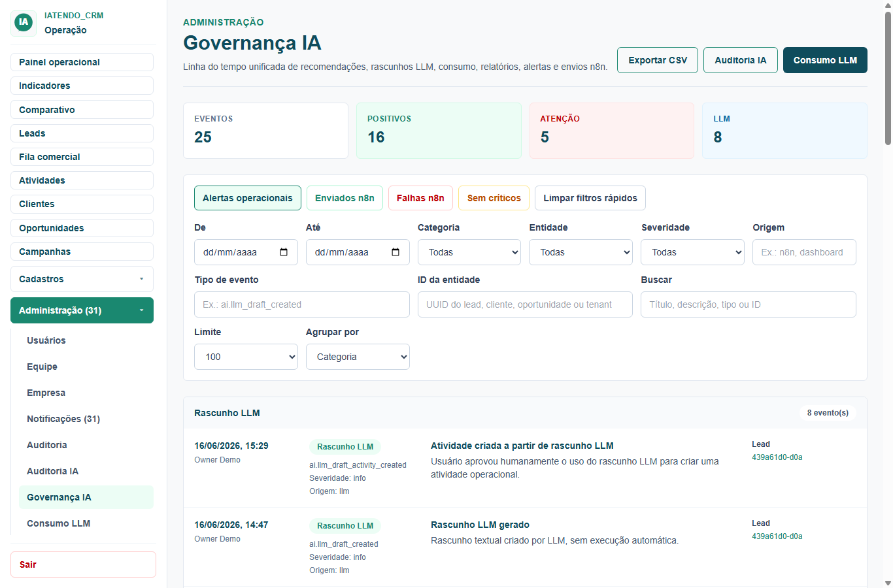Expand the Cadastros menu group
The image size is (893, 588).
(82, 279)
